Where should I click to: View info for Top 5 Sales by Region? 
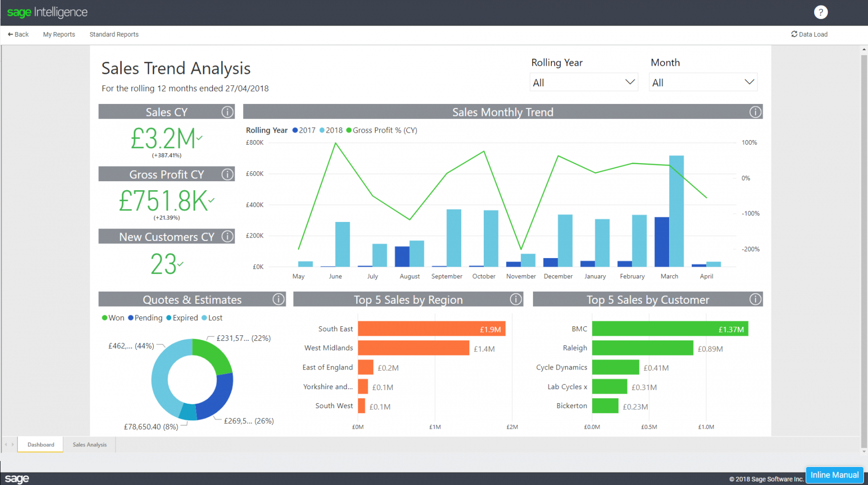(x=515, y=299)
